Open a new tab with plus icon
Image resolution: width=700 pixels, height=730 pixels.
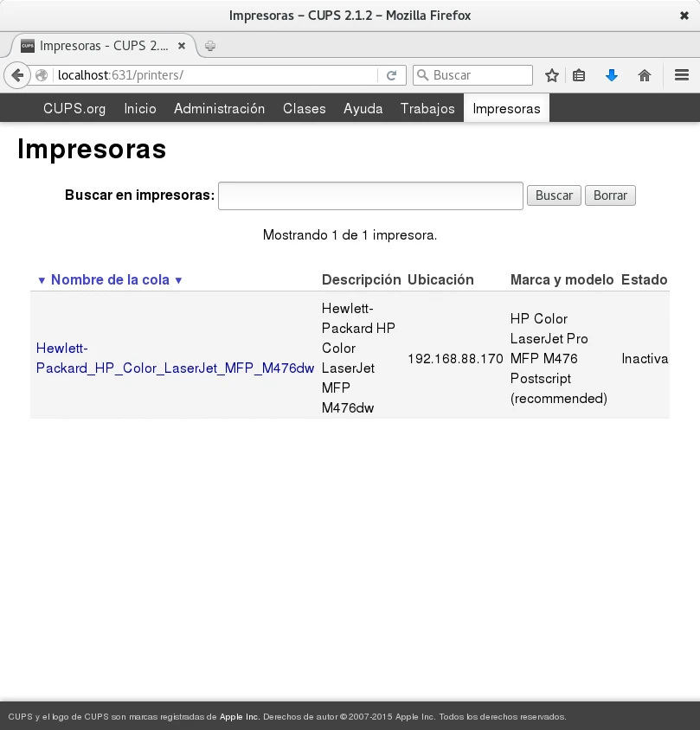(x=210, y=46)
